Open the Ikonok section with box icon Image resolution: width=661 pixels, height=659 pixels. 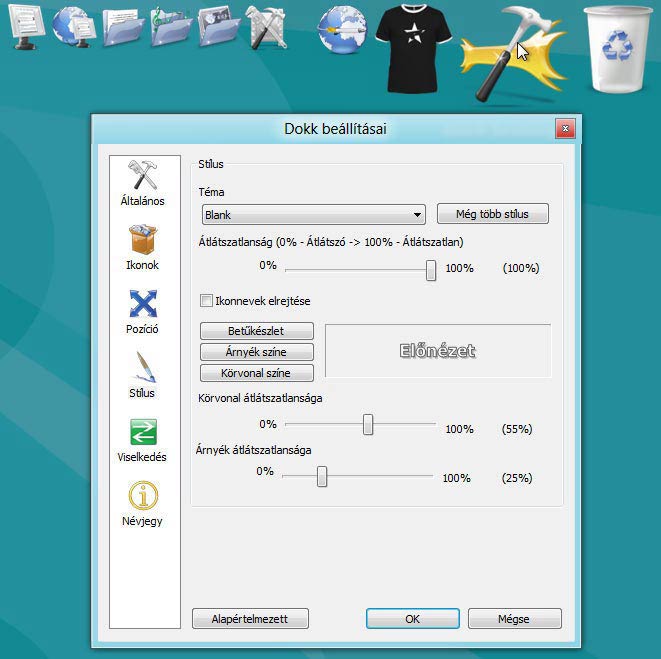(x=142, y=247)
